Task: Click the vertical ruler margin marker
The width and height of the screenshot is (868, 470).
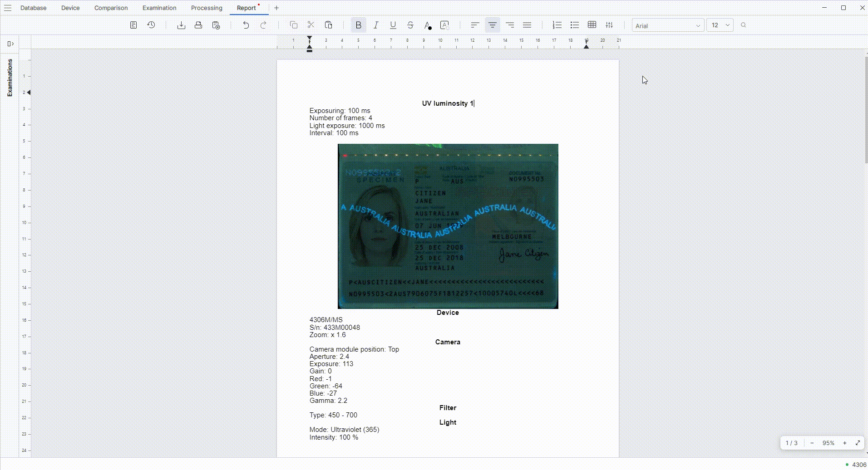Action: (x=29, y=93)
